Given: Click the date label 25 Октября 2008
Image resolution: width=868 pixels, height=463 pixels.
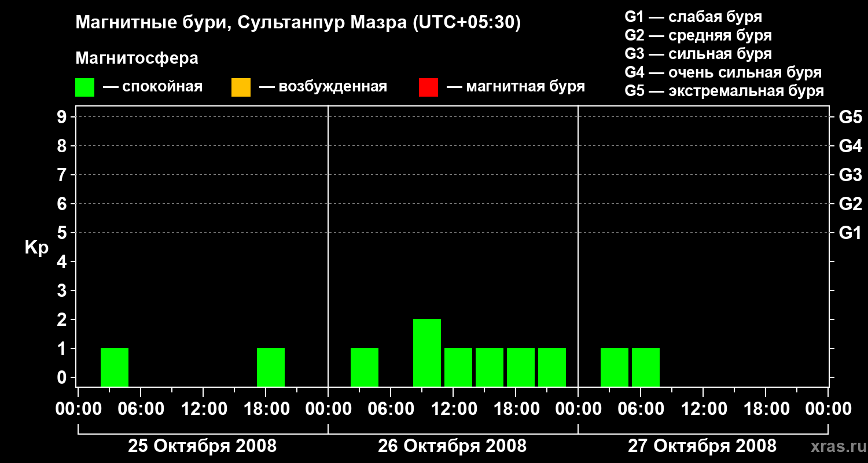Looking at the screenshot, I should point(203,446).
